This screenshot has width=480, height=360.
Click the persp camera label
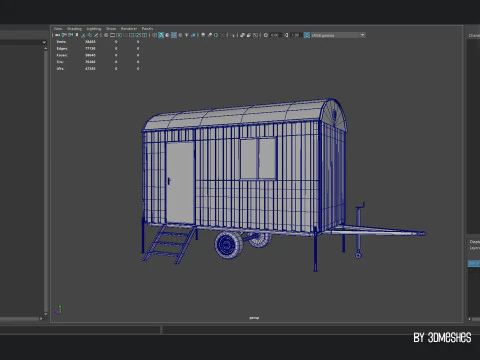click(x=254, y=318)
